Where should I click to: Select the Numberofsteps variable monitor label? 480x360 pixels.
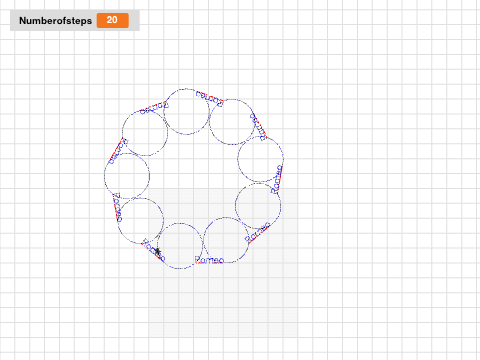(x=55, y=21)
